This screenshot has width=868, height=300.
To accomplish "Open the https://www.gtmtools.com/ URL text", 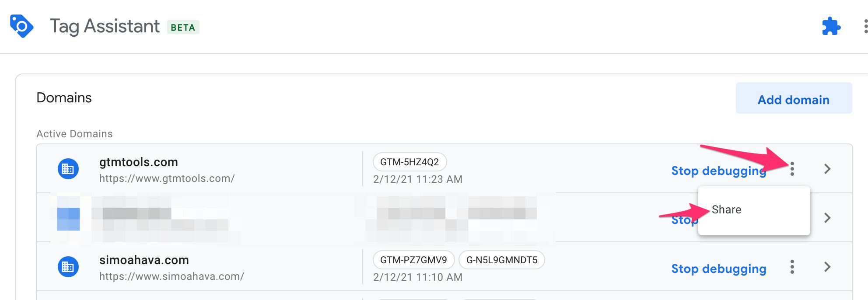I will (x=167, y=178).
